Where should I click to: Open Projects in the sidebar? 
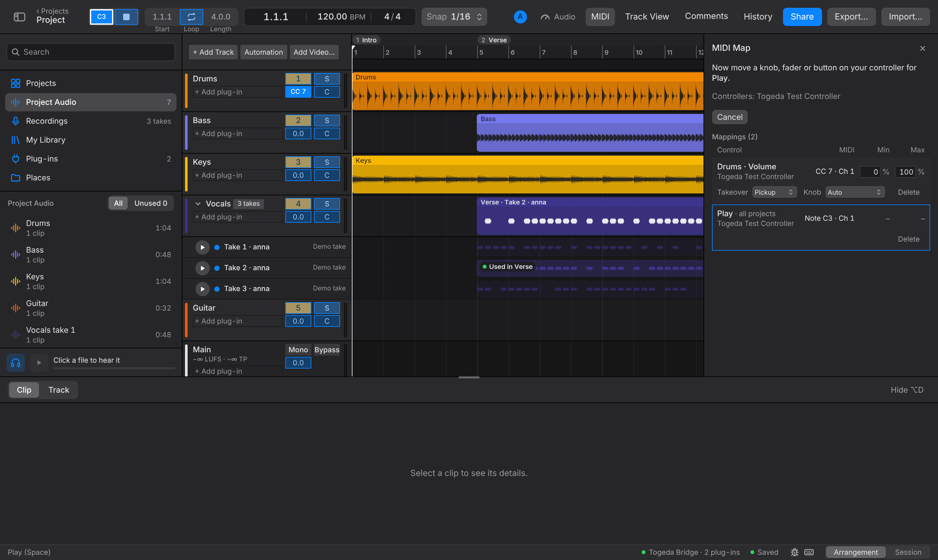91,83
